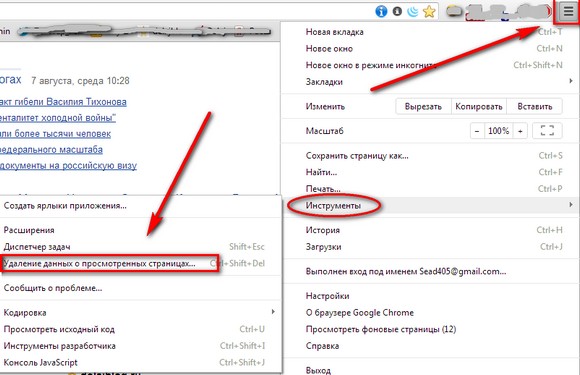The image size is (580, 375).
Task: Click the date text 7 августа, среда 10:28
Action: (80, 81)
